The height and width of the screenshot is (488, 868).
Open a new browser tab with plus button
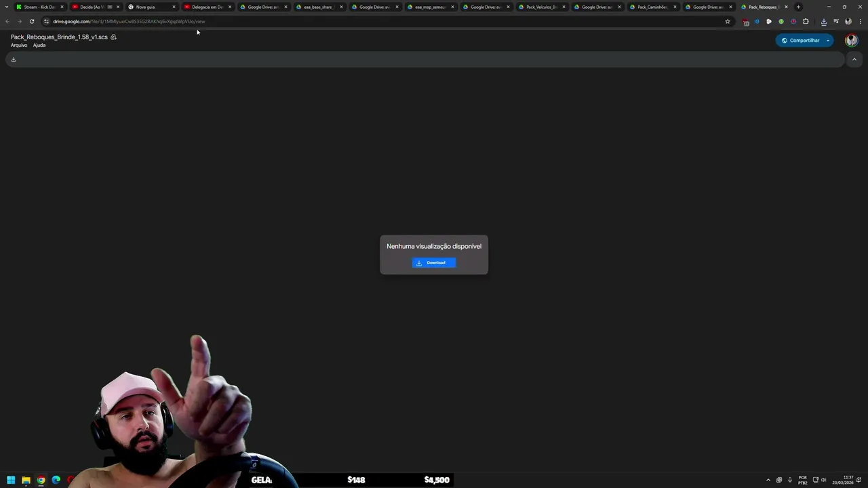tap(798, 7)
